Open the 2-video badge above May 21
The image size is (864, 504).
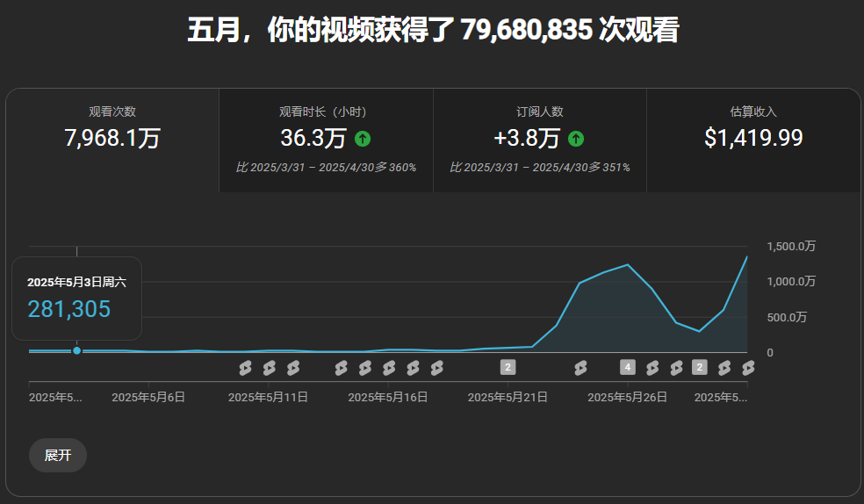508,367
